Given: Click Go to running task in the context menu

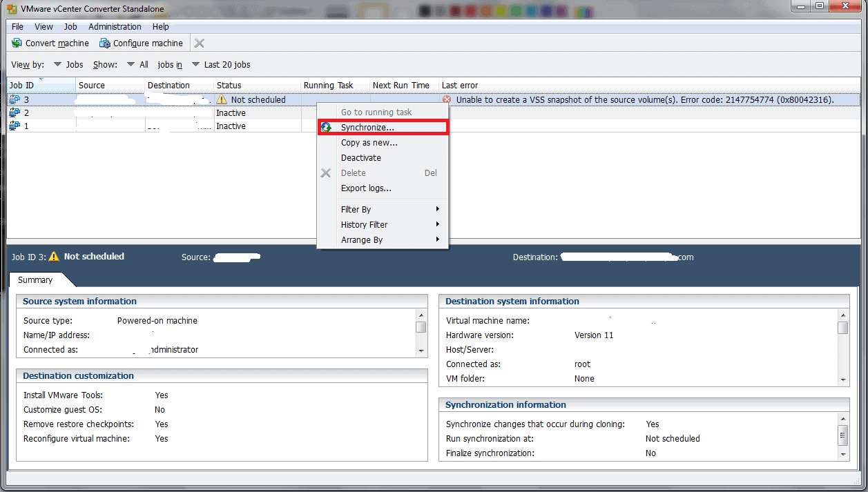Looking at the screenshot, I should [x=383, y=112].
